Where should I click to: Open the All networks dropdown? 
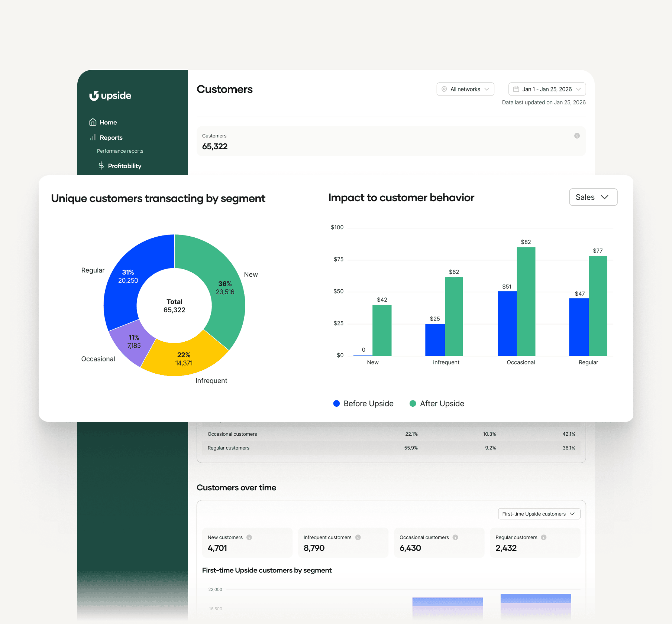pyautogui.click(x=465, y=89)
